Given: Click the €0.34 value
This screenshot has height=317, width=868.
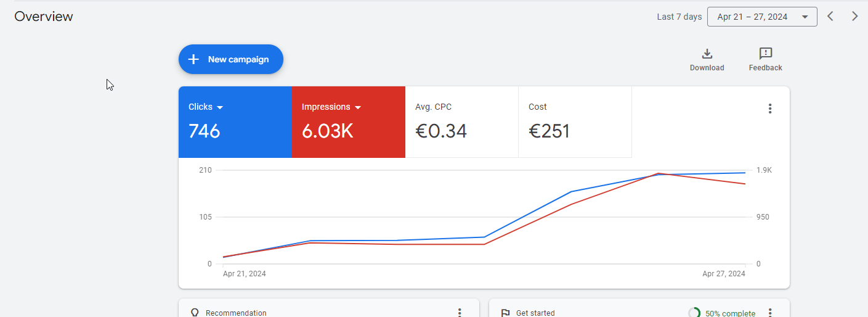Looking at the screenshot, I should point(441,131).
